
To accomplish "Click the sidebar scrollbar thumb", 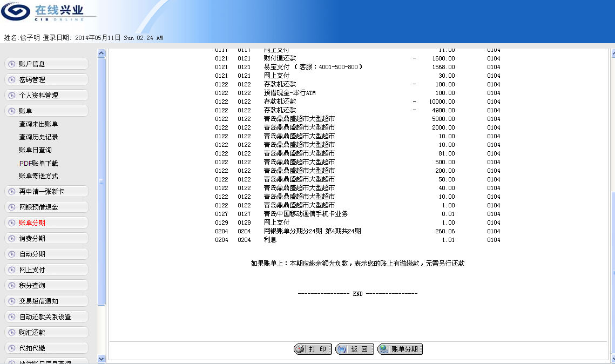I will click(x=101, y=181).
